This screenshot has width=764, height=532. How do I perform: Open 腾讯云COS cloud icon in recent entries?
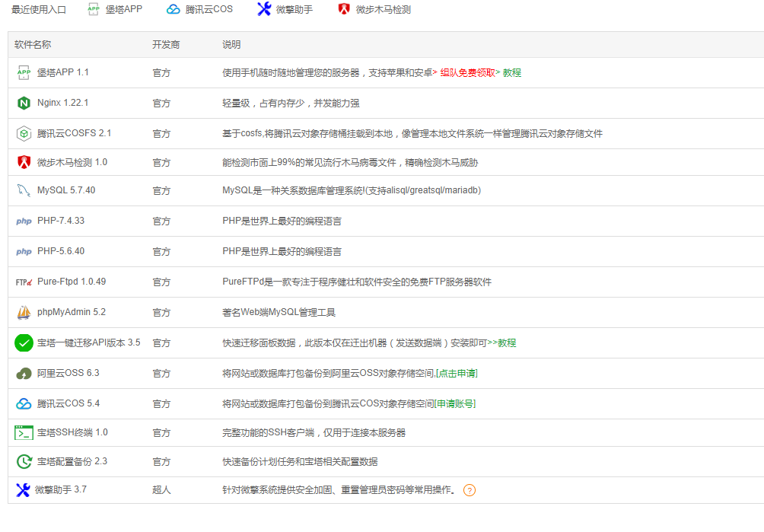click(x=173, y=9)
